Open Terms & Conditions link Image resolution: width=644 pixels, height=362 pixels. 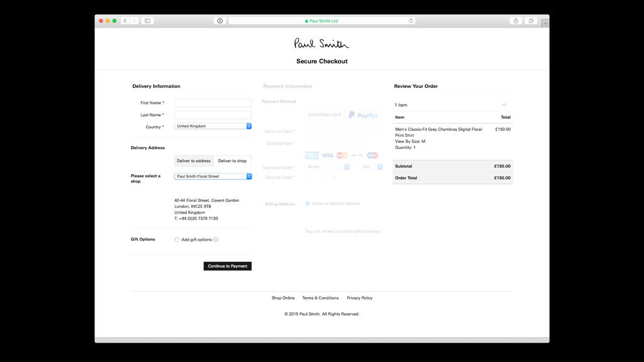click(320, 298)
